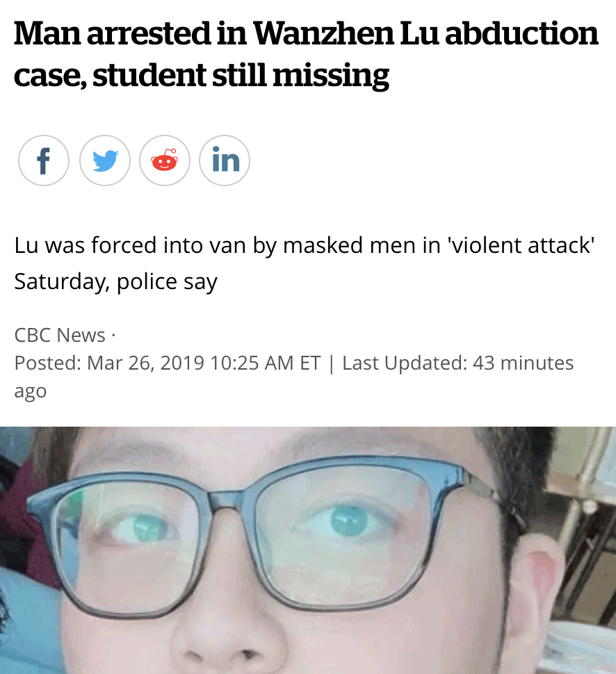Click the 'Last Updated: 43 minutes' label
616x674 pixels.
click(x=457, y=363)
